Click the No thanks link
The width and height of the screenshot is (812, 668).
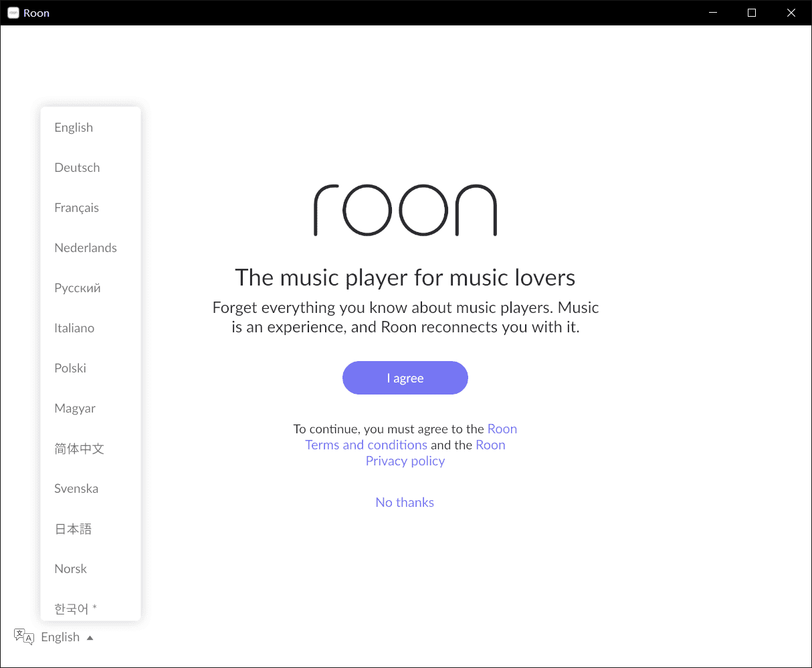405,502
